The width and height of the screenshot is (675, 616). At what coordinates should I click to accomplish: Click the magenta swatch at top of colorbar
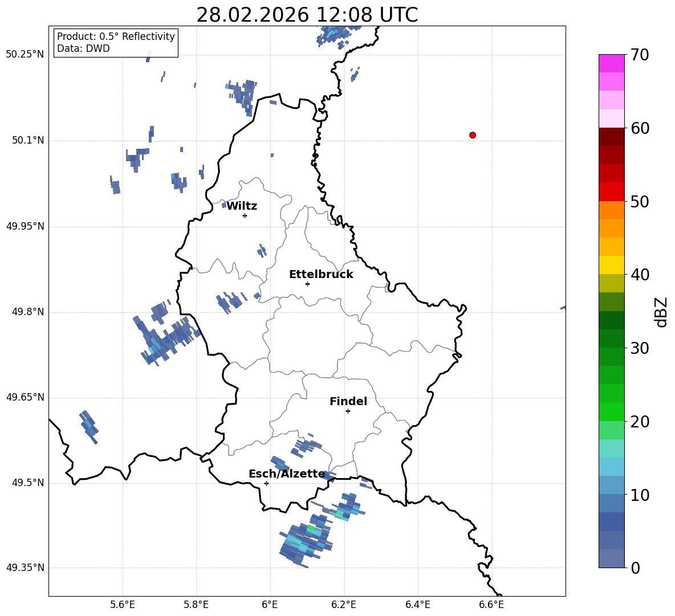pos(611,63)
